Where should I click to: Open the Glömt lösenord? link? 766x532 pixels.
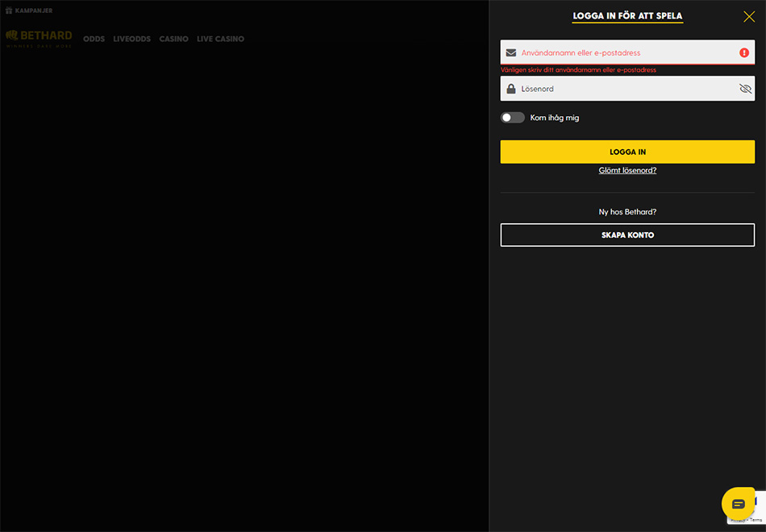pyautogui.click(x=627, y=170)
